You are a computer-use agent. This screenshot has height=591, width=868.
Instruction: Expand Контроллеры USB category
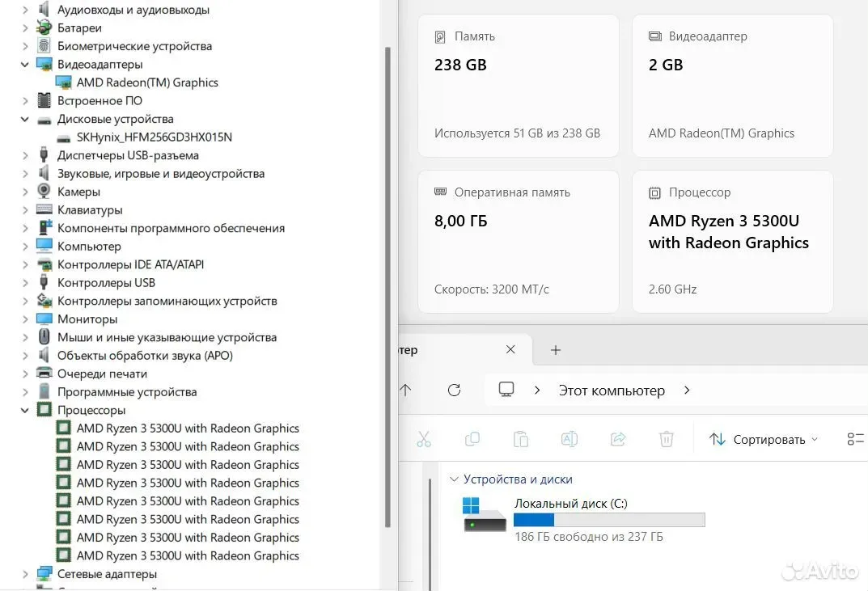click(x=25, y=283)
